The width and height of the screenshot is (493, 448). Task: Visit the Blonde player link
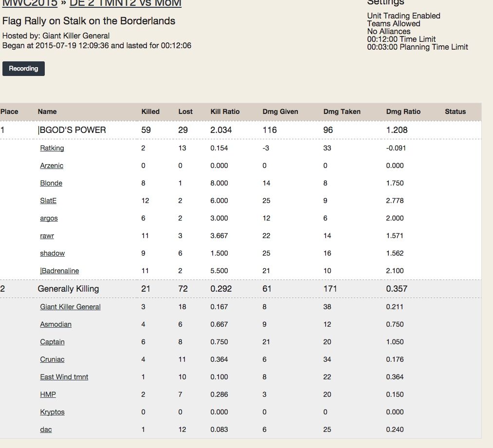coord(51,184)
